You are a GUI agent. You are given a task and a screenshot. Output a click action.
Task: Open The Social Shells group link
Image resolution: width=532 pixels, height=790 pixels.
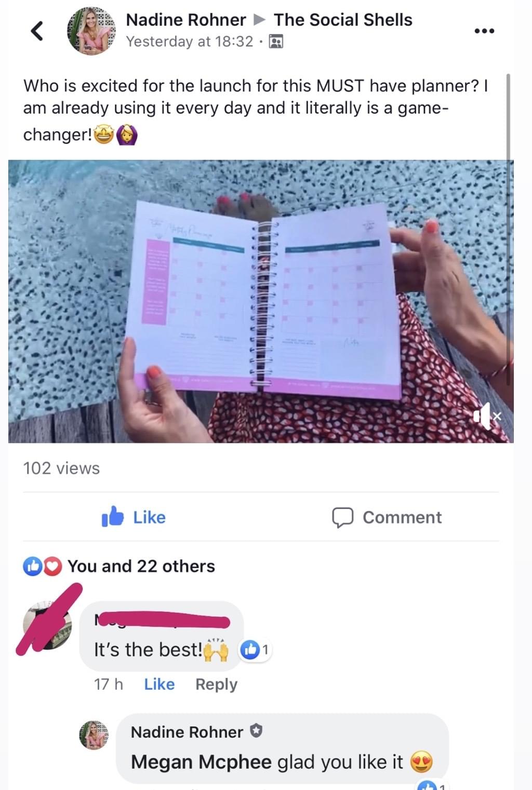coord(343,20)
